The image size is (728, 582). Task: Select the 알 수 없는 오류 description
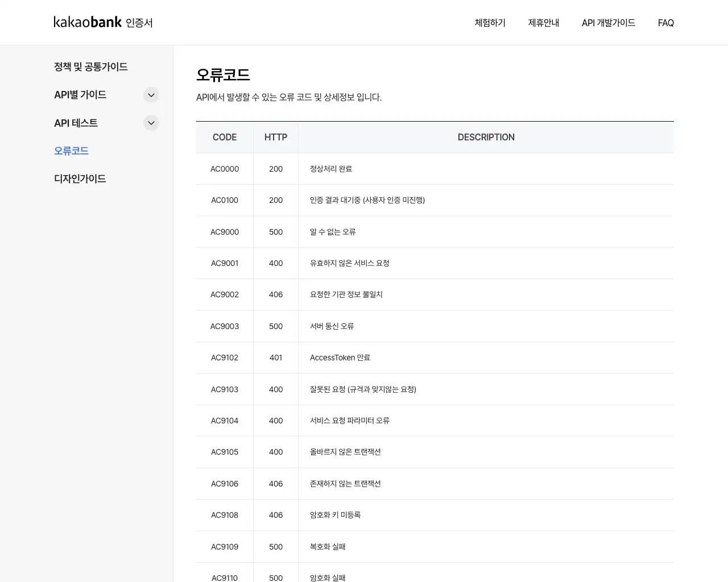pyautogui.click(x=333, y=232)
